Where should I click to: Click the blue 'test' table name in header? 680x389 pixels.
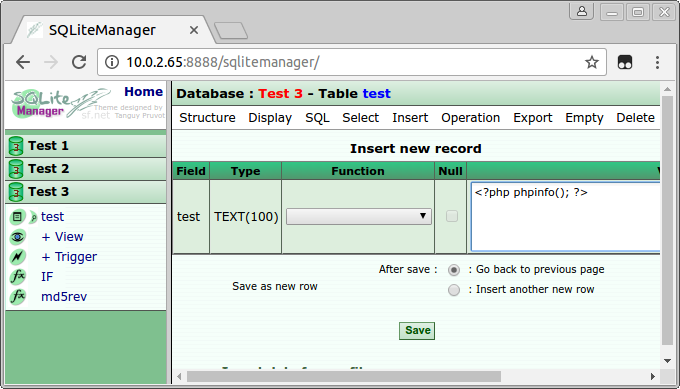(376, 94)
